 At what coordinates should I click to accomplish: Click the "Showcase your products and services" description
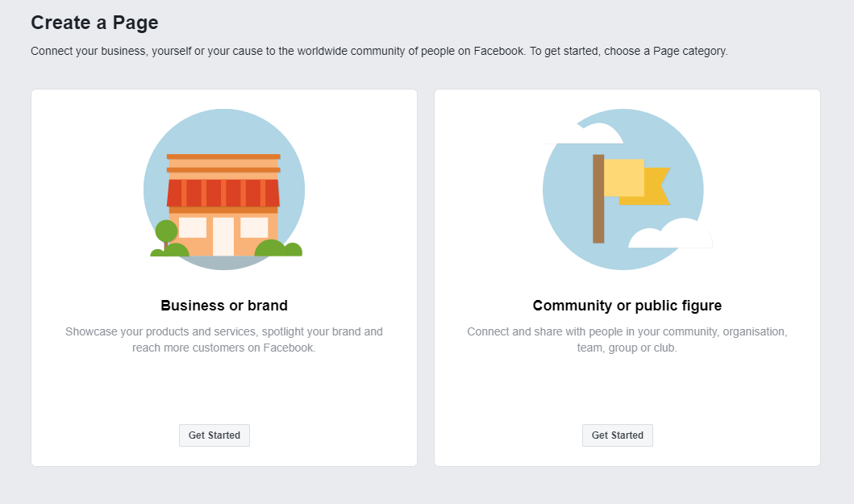point(224,339)
